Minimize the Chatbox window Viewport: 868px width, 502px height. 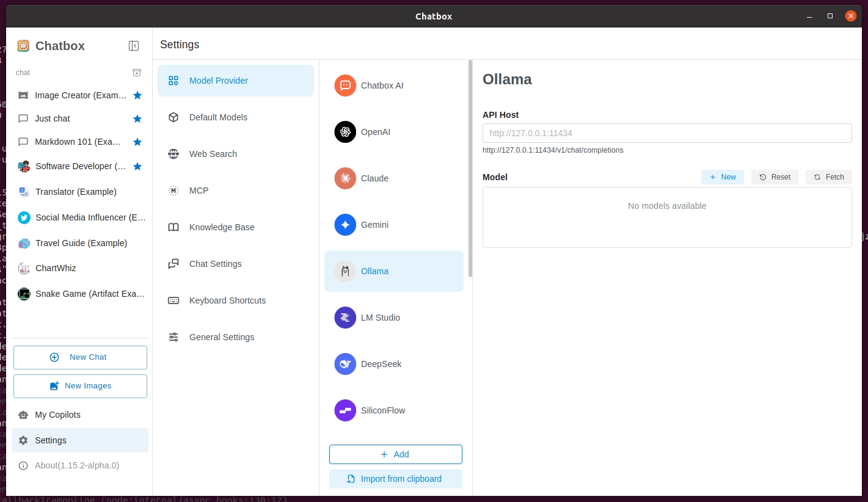809,16
